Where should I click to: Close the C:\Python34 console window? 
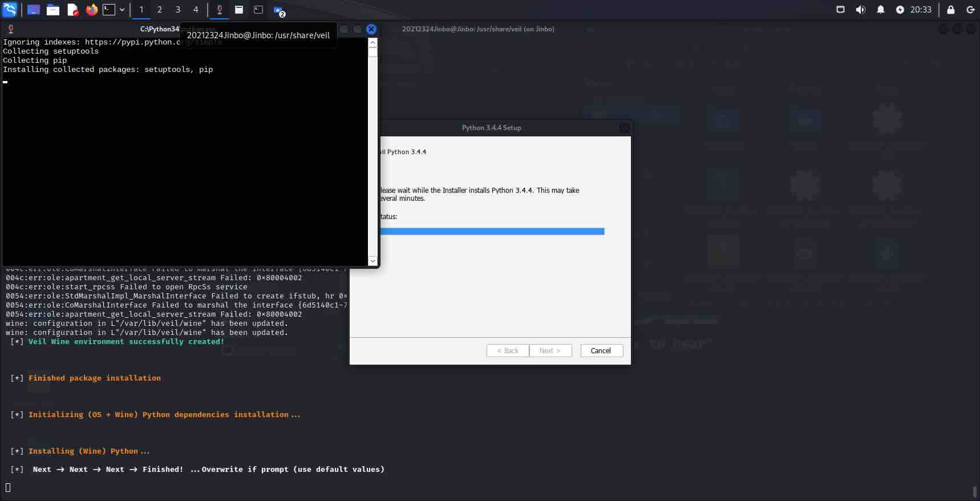371,29
